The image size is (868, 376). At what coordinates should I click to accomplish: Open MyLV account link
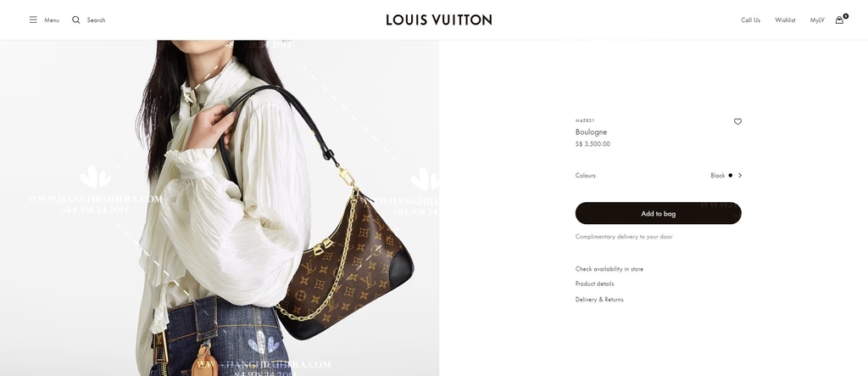click(x=817, y=20)
